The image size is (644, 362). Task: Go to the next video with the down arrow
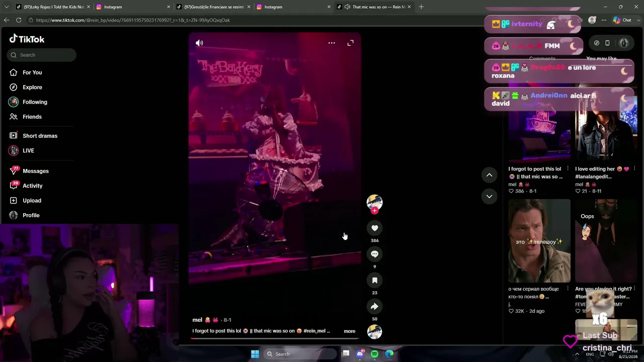[x=489, y=197]
